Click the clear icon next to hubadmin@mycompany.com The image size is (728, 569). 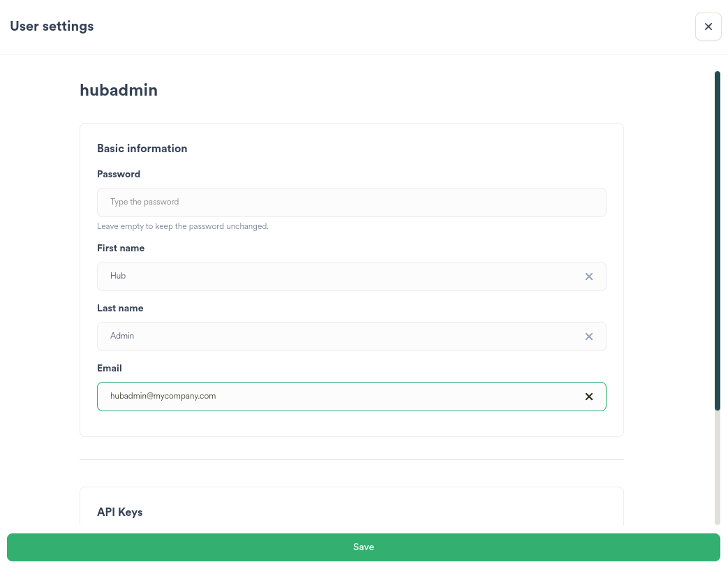(x=588, y=396)
